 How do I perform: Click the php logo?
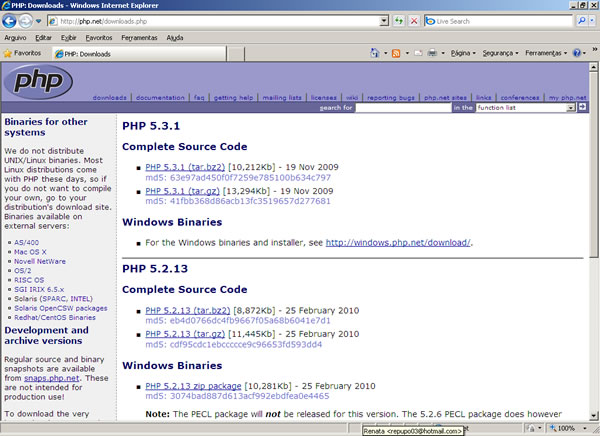point(38,82)
